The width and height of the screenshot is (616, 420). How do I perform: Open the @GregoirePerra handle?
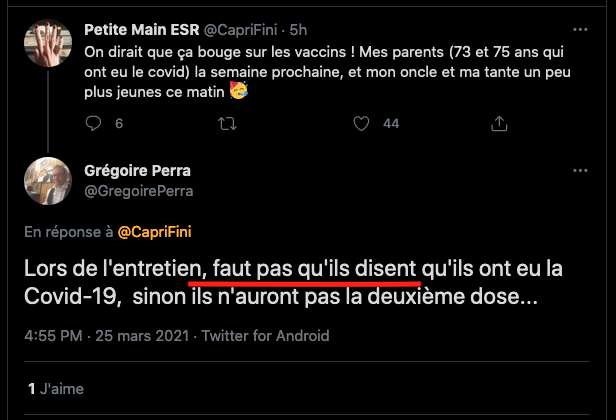point(139,190)
